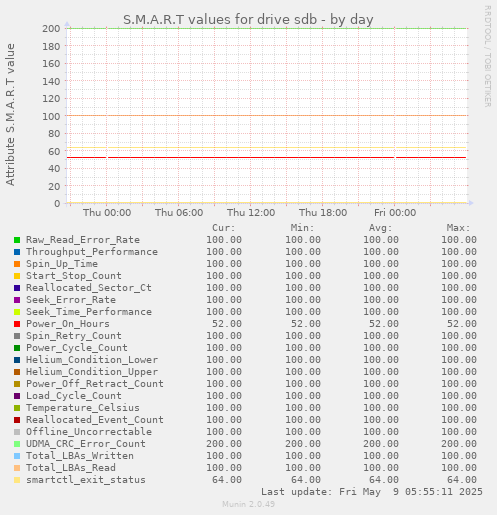Click the Power_On_Hours red legend swatch
Viewport: 497px width, 515px height.
click(17, 324)
